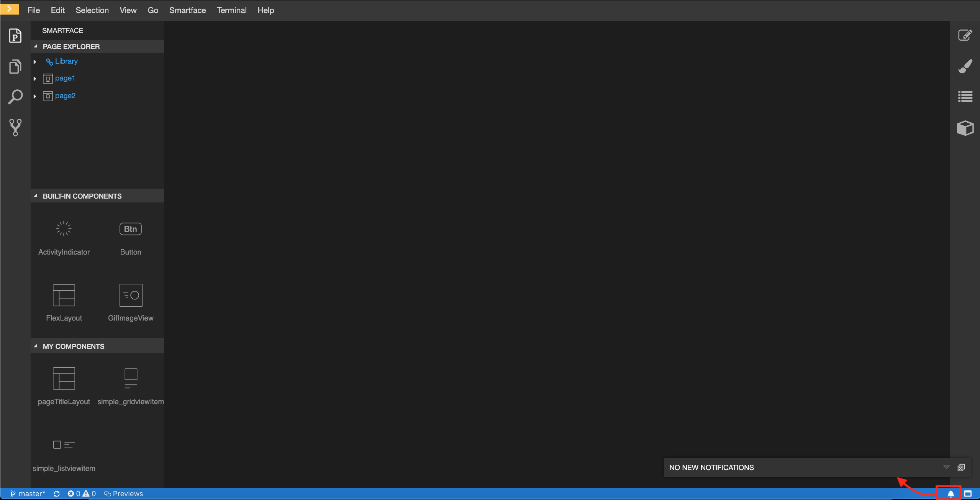Open the list lines icon on right bar
This screenshot has width=980, height=500.
click(965, 96)
